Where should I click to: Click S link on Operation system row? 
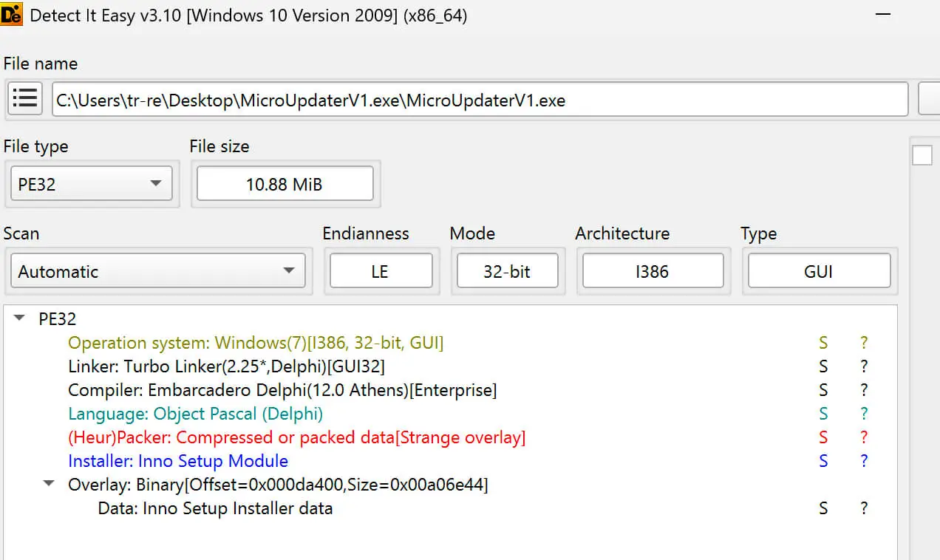point(823,343)
